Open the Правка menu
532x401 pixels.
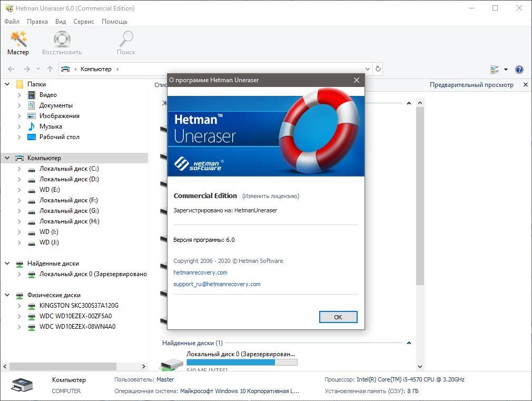37,22
